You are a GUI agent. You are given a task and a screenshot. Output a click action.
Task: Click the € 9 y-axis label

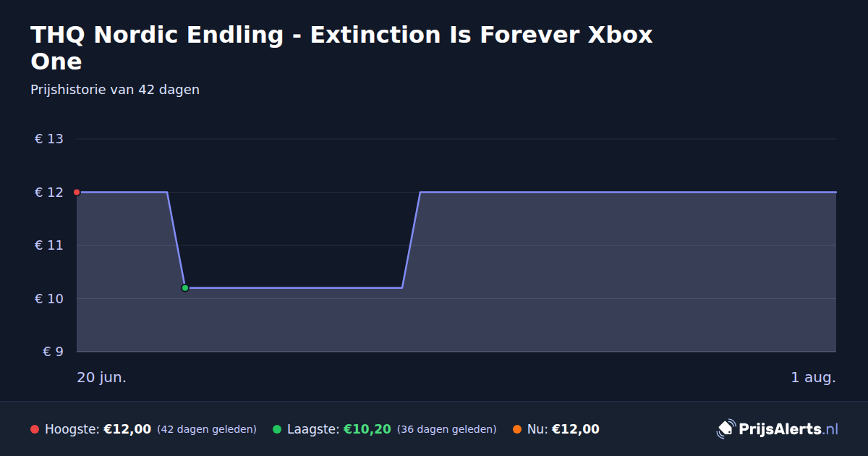[53, 352]
